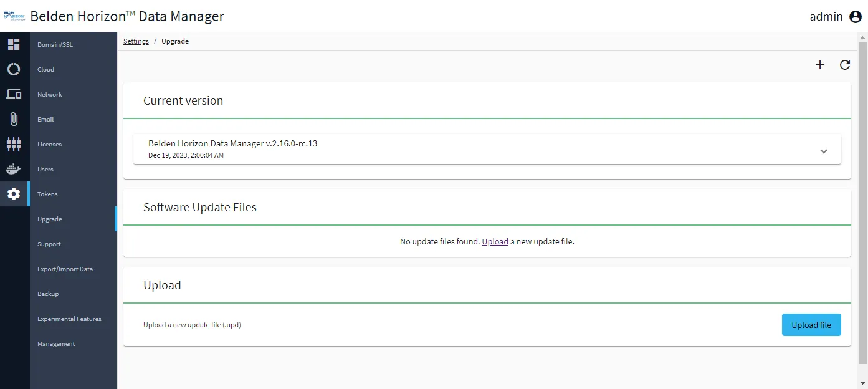
Task: Open the Docker whale icon
Action: click(x=14, y=169)
